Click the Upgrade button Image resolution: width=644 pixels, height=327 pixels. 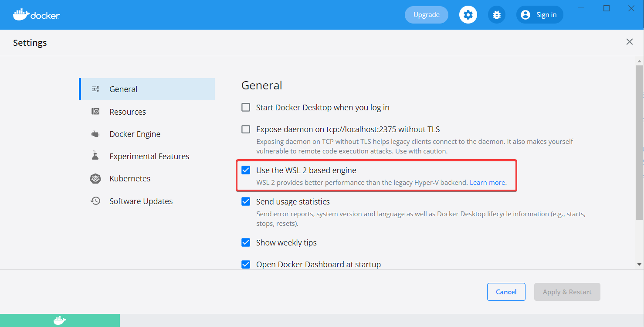pos(426,14)
